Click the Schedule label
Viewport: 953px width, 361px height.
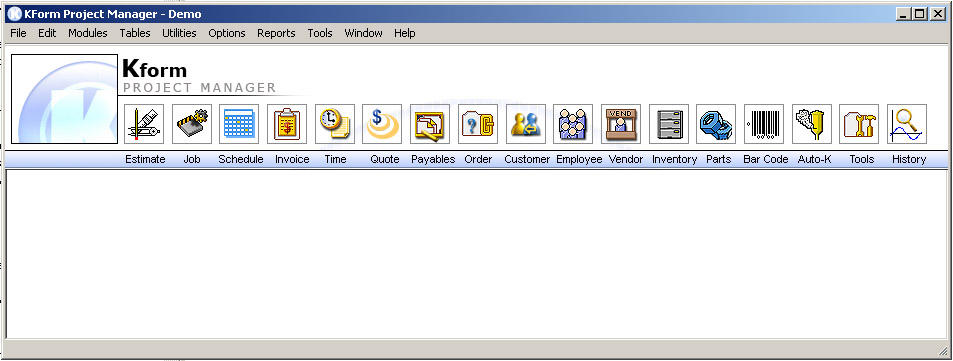[x=241, y=159]
